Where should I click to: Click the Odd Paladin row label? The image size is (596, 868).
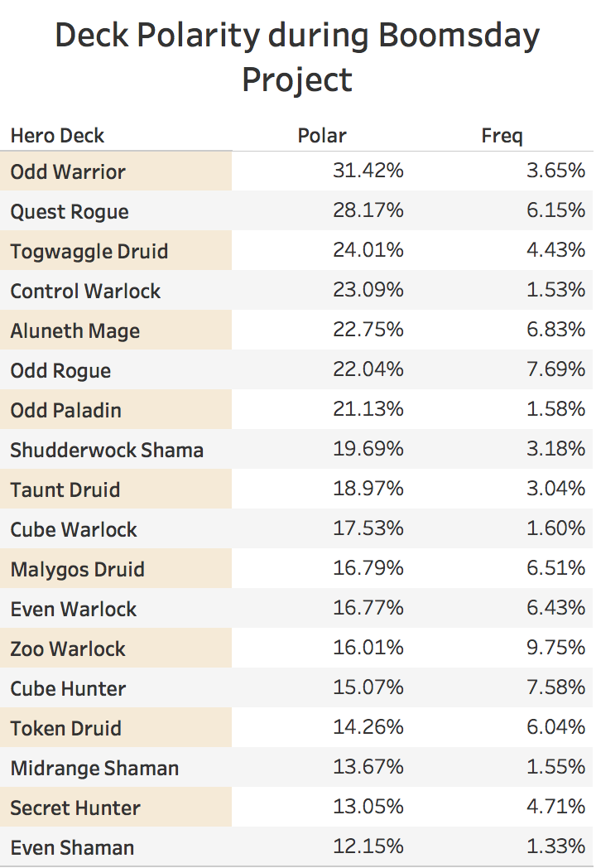tap(66, 411)
